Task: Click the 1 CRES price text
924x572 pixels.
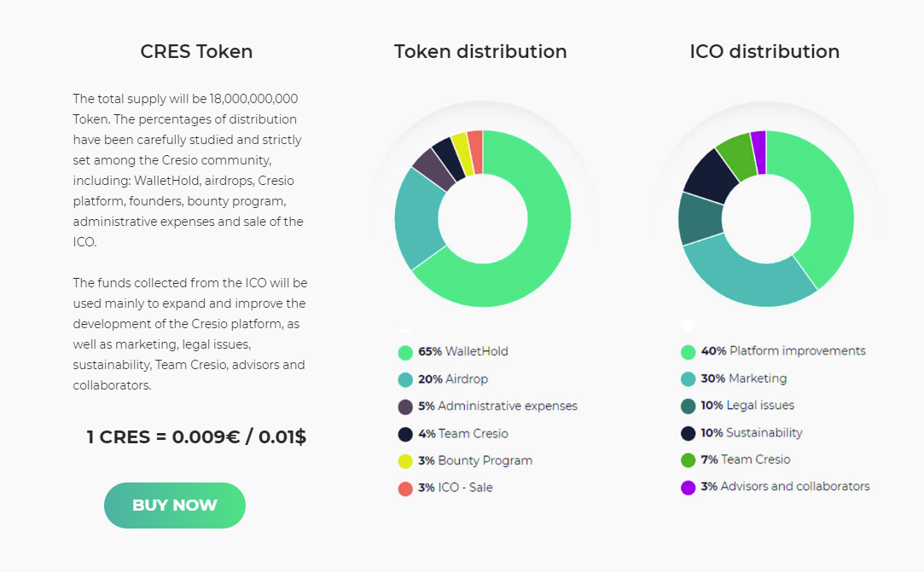Action: 196,437
